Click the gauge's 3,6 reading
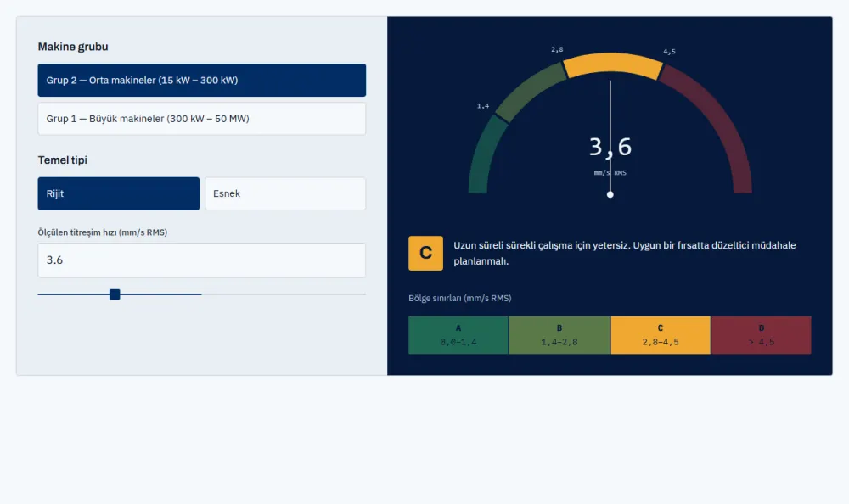Viewport: 849px width, 504px height. [x=610, y=147]
